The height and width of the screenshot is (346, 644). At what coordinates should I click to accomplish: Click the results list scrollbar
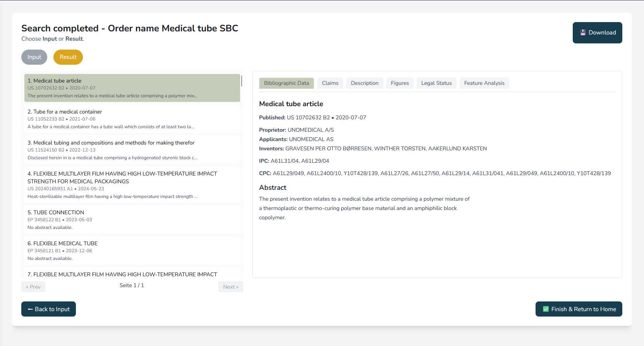pos(242,81)
